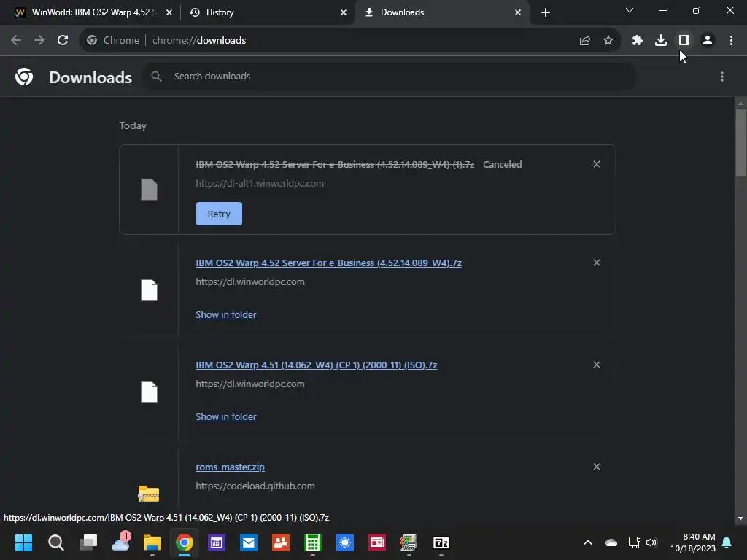Open a new tab with plus button
This screenshot has width=747, height=560.
[x=546, y=12]
